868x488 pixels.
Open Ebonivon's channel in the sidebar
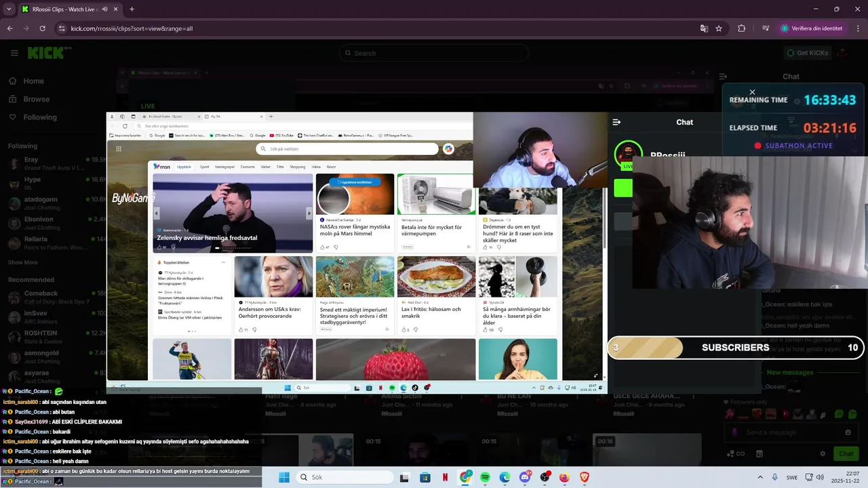pyautogui.click(x=57, y=223)
